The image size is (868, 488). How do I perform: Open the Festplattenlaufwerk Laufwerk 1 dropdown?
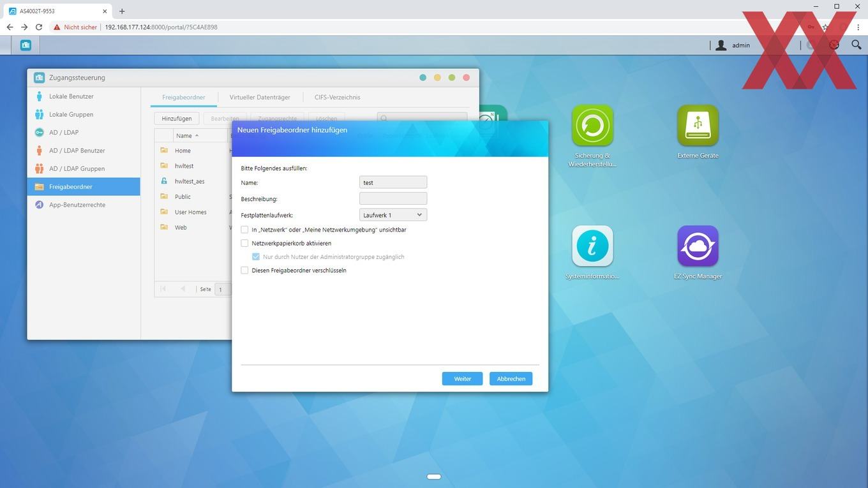click(x=393, y=215)
